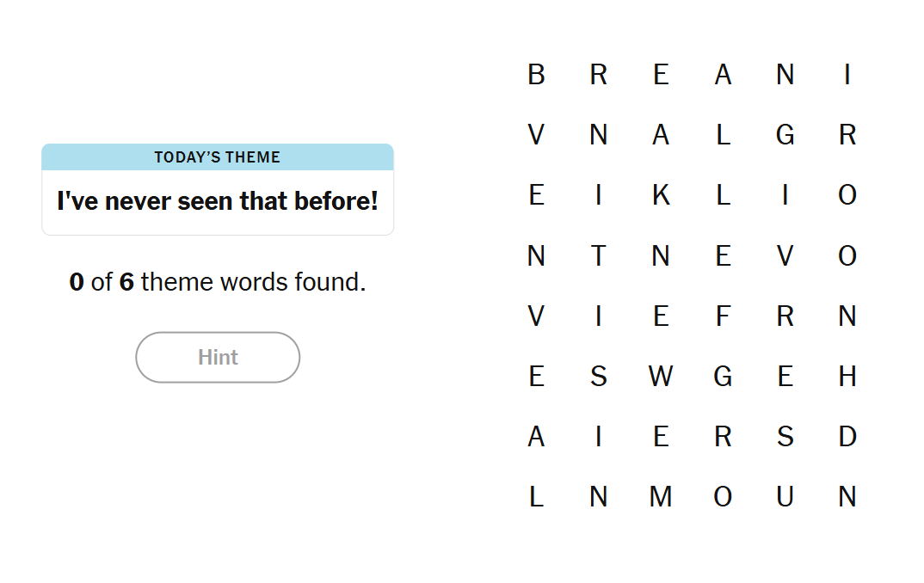Pick the letter W in the grid
This screenshot has width=924, height=583.
[660, 377]
